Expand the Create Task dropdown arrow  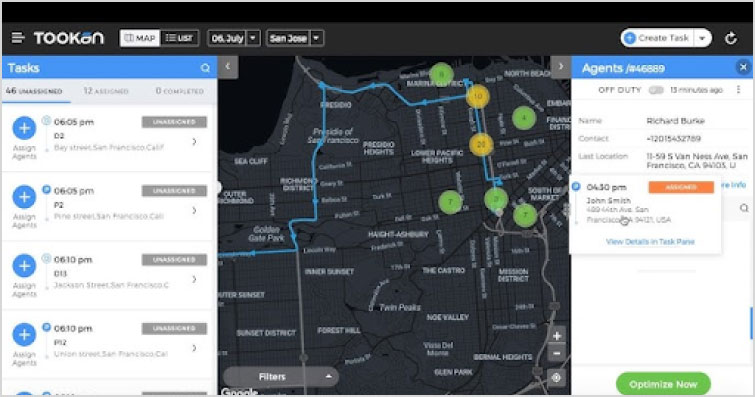pyautogui.click(x=703, y=38)
